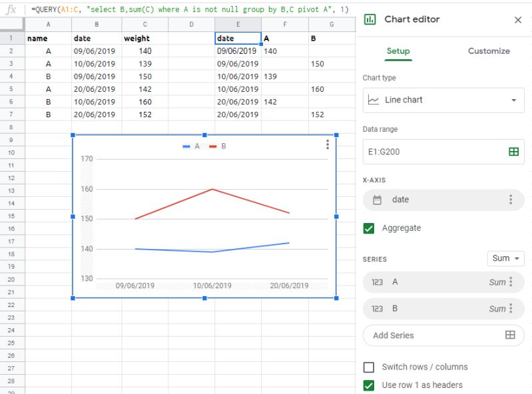Select column D header
Image resolution: width=532 pixels, height=394 pixels.
(191, 25)
